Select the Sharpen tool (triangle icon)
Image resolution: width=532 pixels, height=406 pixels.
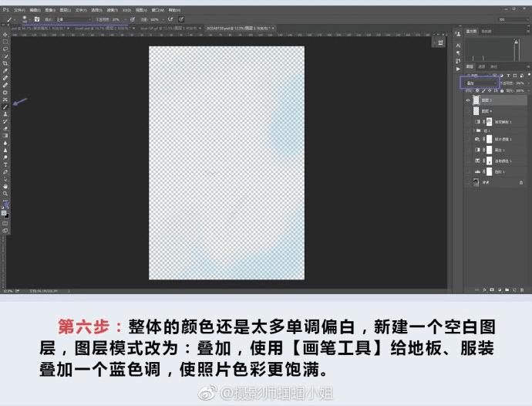click(x=5, y=151)
